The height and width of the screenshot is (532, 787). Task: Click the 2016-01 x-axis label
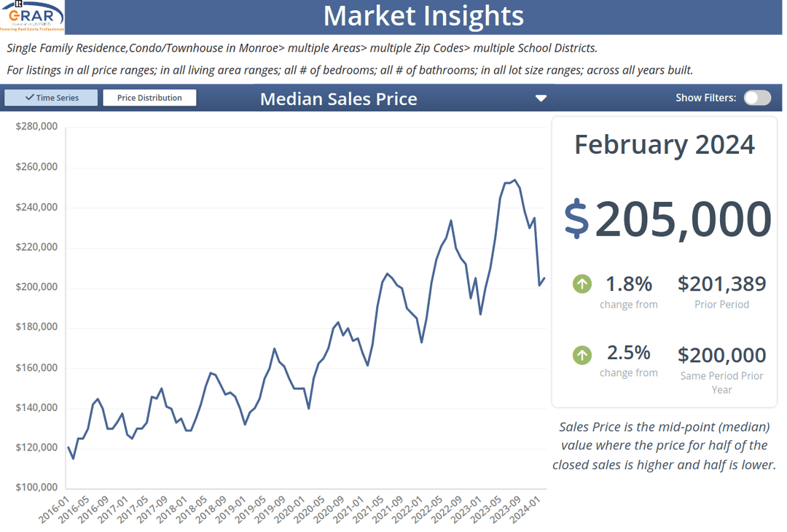click(55, 509)
